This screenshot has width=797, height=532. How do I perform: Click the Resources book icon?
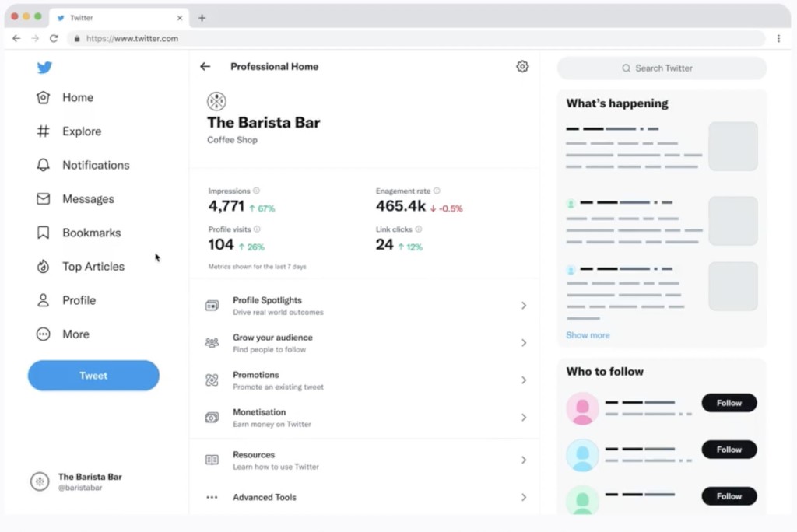tap(212, 460)
